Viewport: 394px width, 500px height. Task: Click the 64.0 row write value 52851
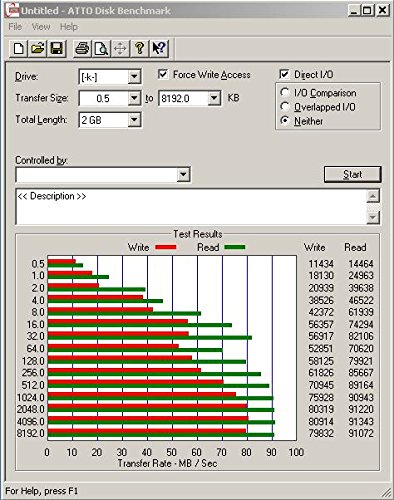click(321, 348)
